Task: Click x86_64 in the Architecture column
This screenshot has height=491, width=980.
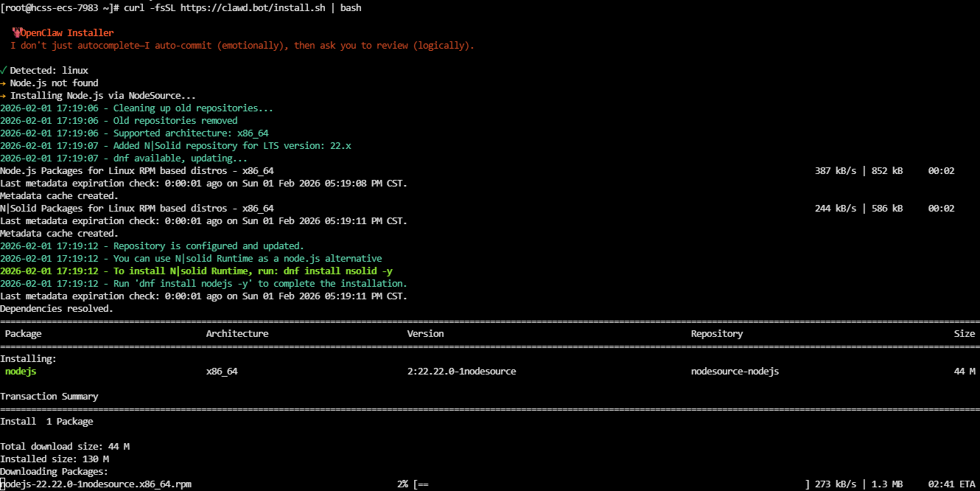Action: pos(222,372)
